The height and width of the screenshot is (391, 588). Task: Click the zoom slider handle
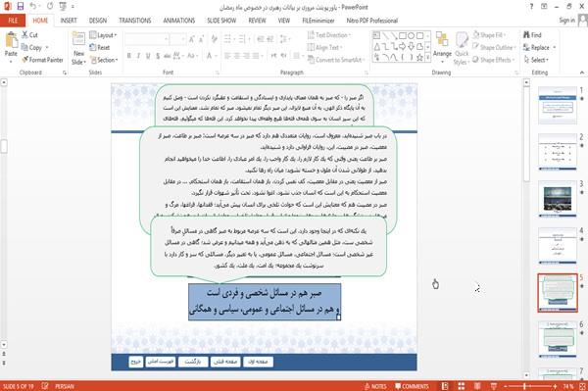pos(524,386)
